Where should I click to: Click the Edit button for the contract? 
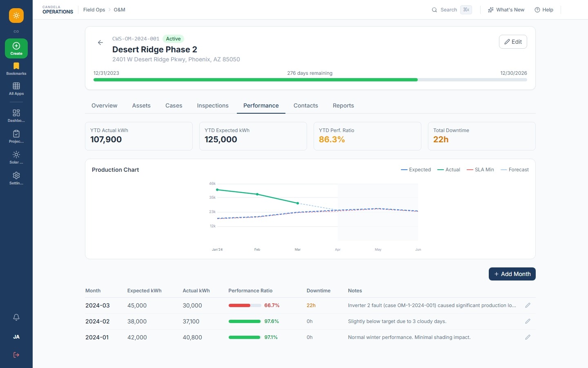[513, 42]
